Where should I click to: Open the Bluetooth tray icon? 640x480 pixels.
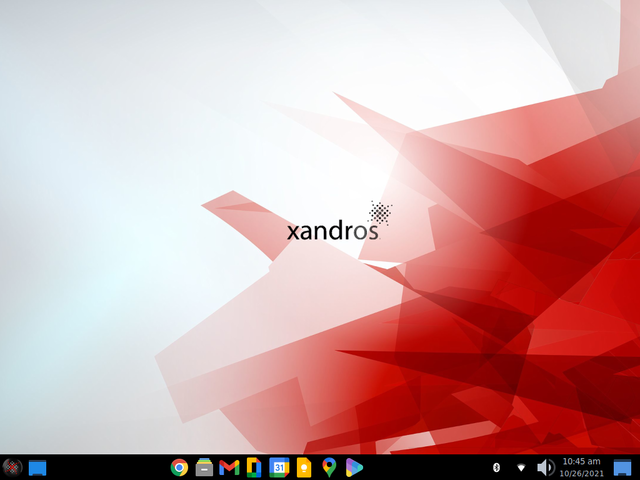click(497, 467)
